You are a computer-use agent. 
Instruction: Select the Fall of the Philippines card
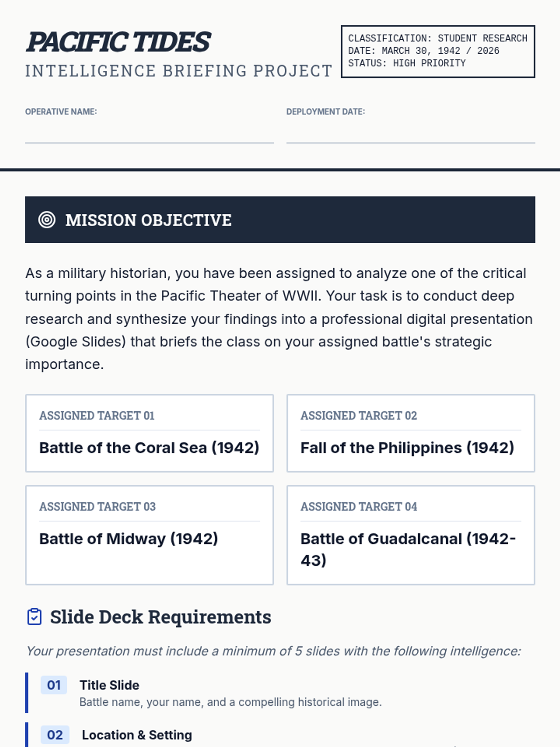click(411, 433)
